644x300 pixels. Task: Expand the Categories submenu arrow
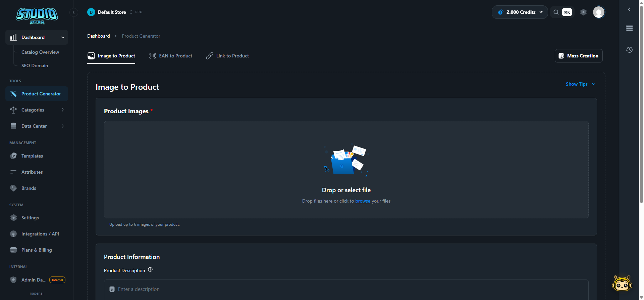[63, 110]
